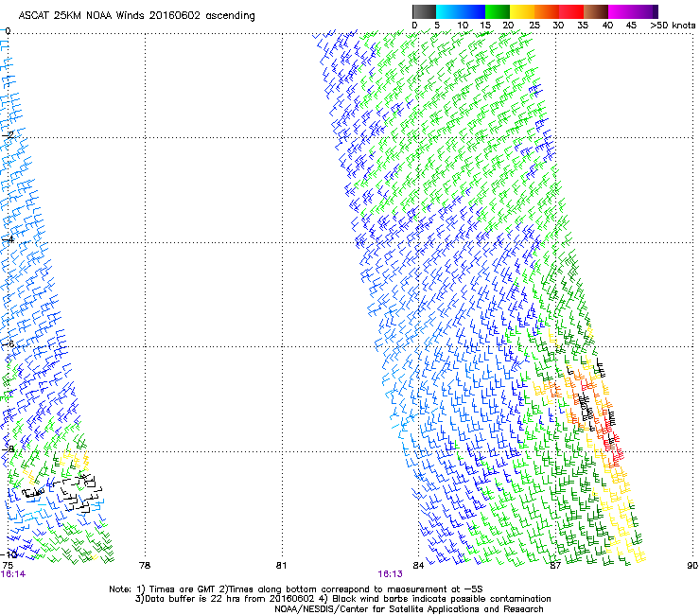Click the 'NOAA/NESDIS/Center for Satellite Applications' credit
Screen dimensions: 700x615
tap(377, 609)
